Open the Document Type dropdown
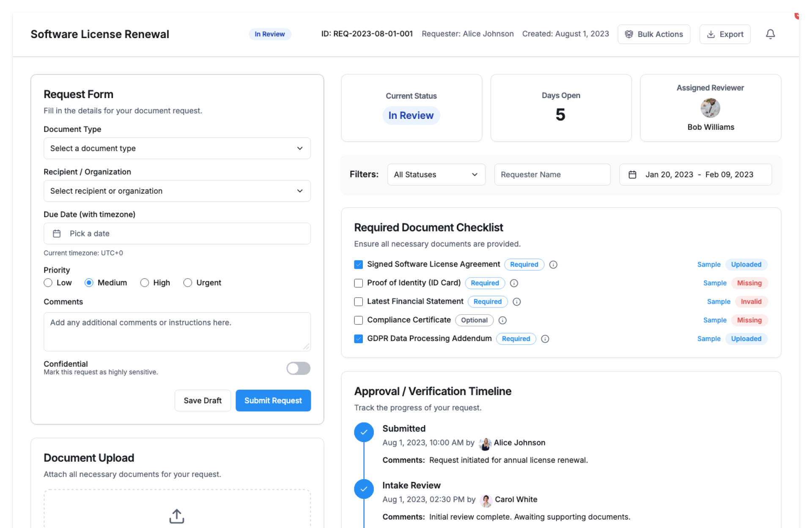This screenshot has height=528, width=812. [x=177, y=148]
